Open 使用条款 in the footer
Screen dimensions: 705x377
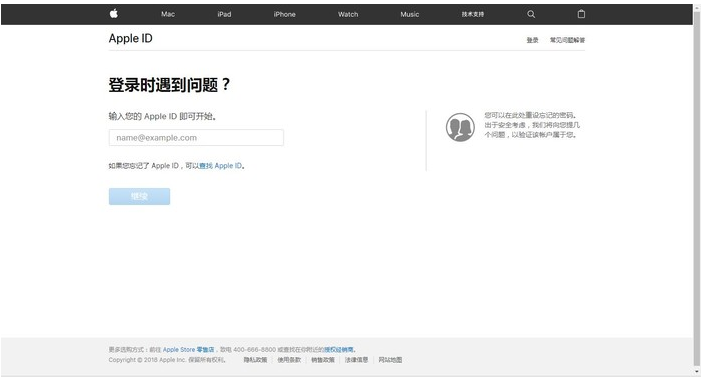click(289, 360)
